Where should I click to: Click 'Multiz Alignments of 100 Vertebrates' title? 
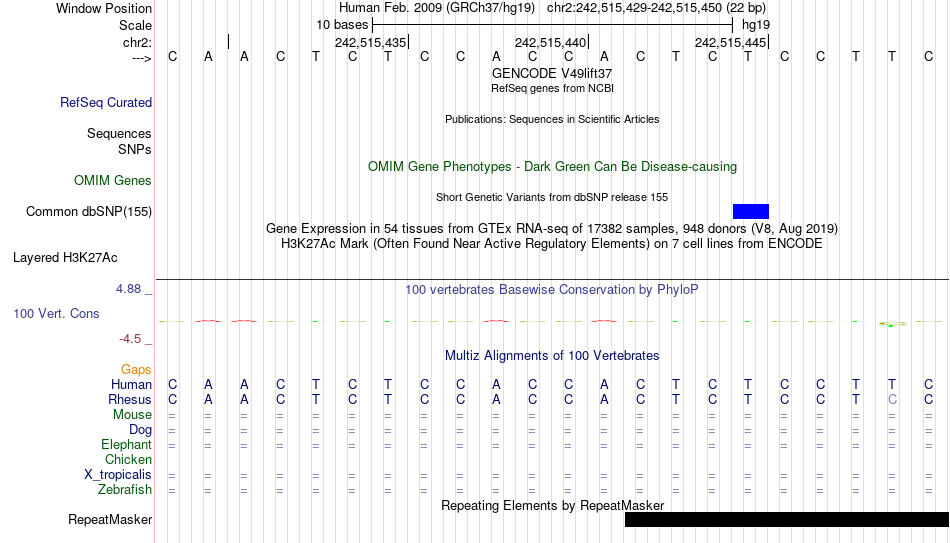coord(552,356)
